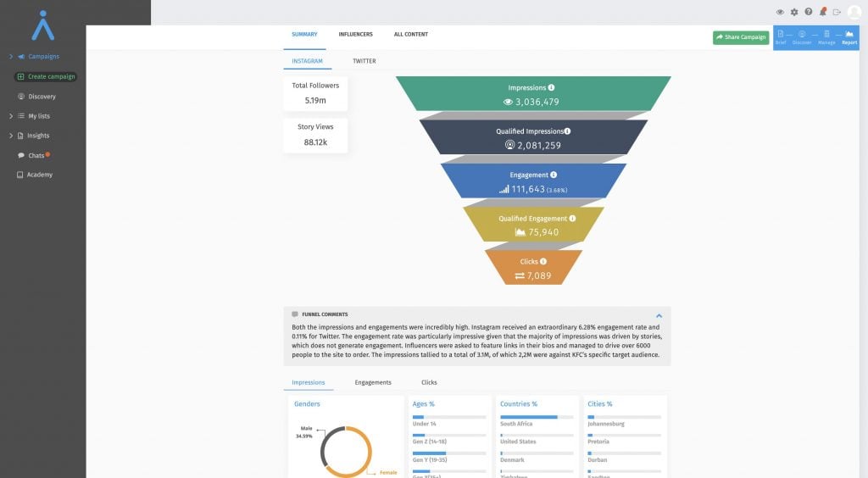
Task: Click the info icon next to Engagement
Action: [554, 175]
